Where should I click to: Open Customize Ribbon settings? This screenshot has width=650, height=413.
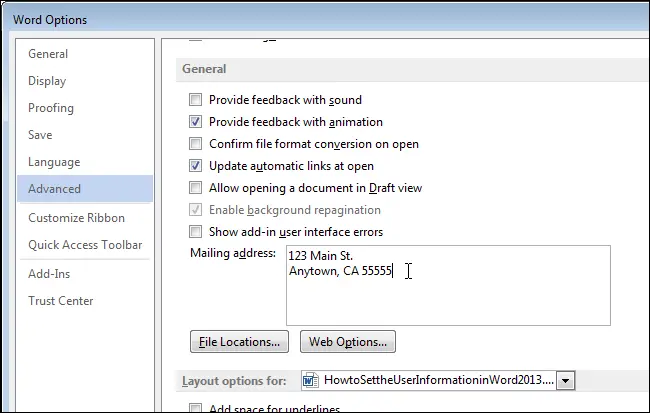pyautogui.click(x=76, y=218)
